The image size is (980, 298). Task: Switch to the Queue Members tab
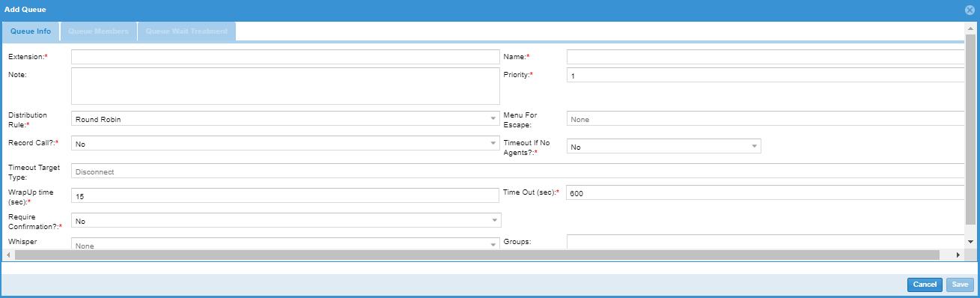tap(99, 31)
